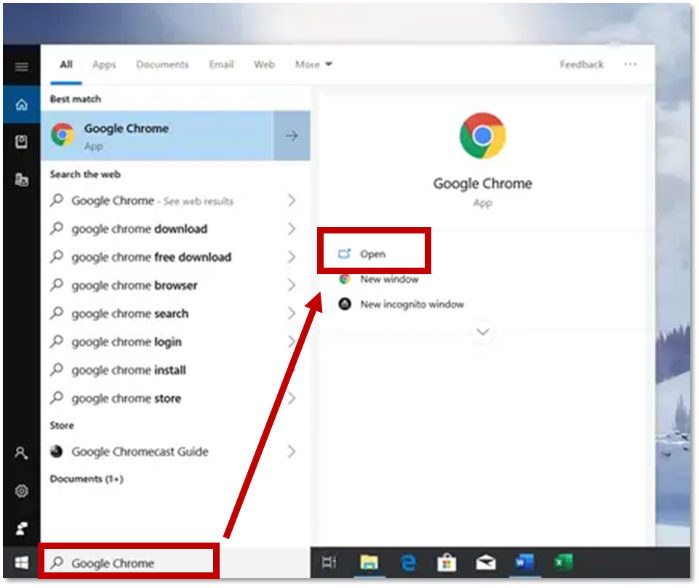
Task: Select 'google chrome install' suggestion
Action: click(x=128, y=370)
